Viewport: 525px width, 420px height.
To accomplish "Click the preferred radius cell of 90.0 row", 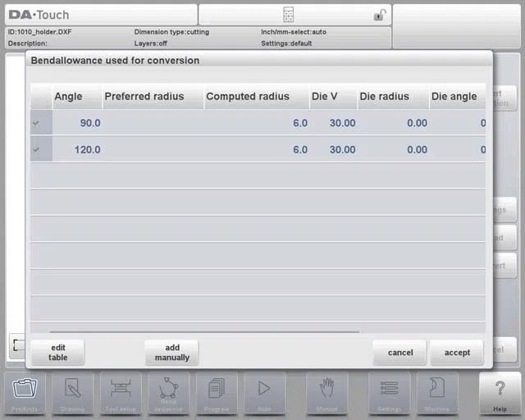I will coord(153,123).
